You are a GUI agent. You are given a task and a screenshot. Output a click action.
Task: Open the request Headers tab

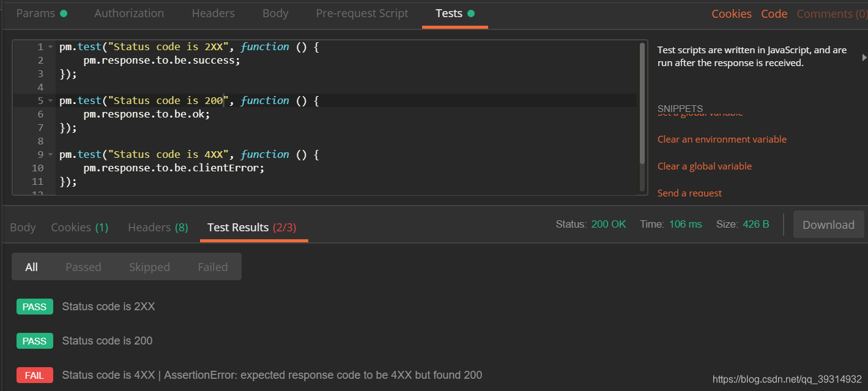point(213,13)
